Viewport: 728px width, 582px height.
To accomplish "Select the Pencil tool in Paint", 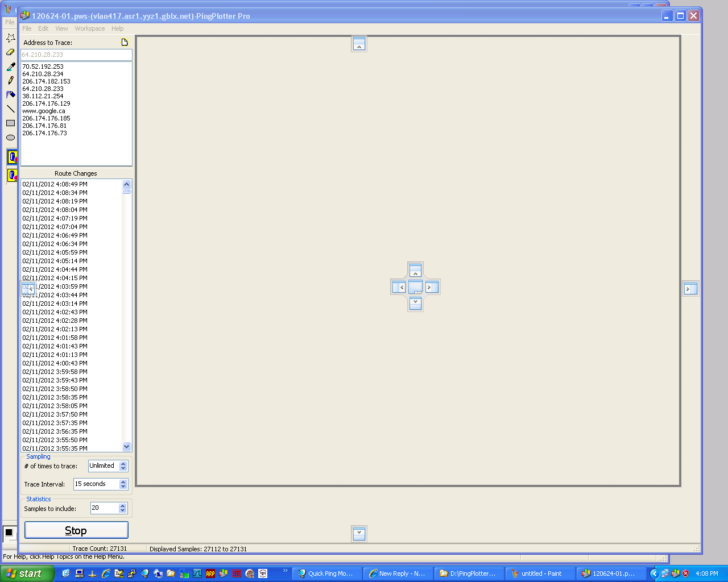I will tap(10, 81).
